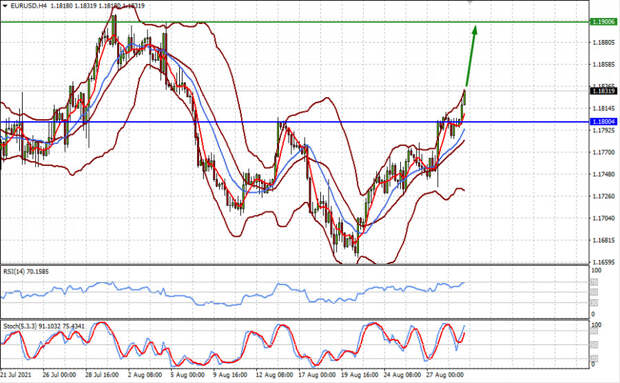Screen dimensions: 620x383
Task: Click the 100 scale label in RSI panel
Action: coord(596,271)
